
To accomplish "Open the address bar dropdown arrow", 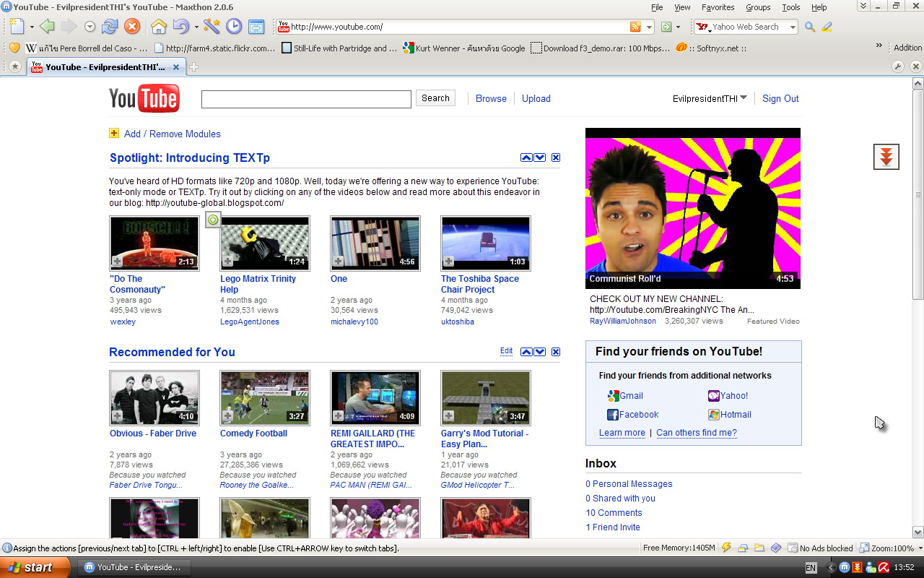I will pyautogui.click(x=650, y=27).
